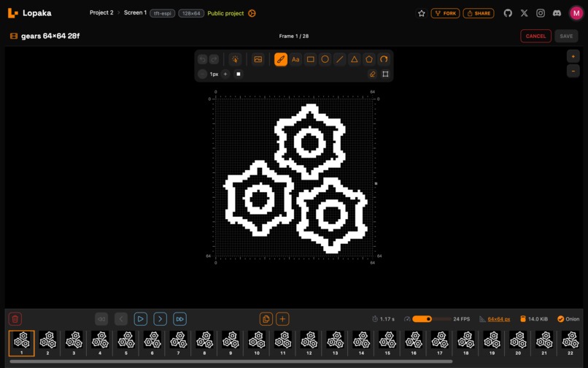
Task: Go to the next frame
Action: click(x=160, y=319)
